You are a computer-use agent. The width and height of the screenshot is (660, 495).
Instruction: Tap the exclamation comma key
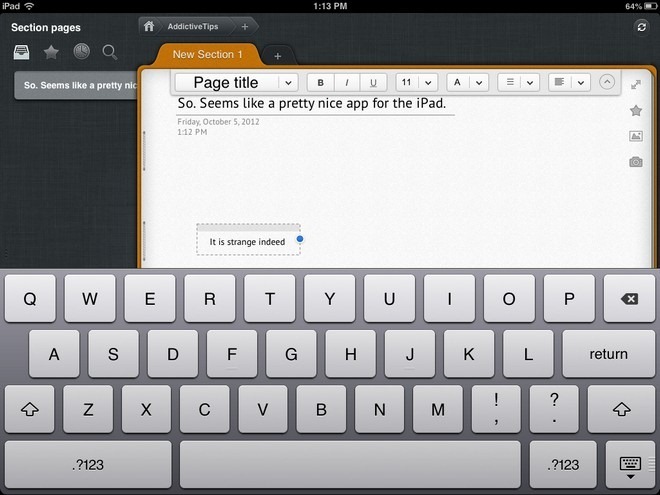(x=496, y=409)
